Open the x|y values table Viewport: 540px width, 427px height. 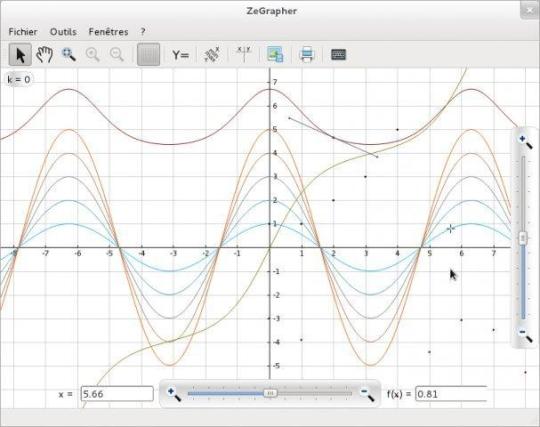(x=243, y=54)
